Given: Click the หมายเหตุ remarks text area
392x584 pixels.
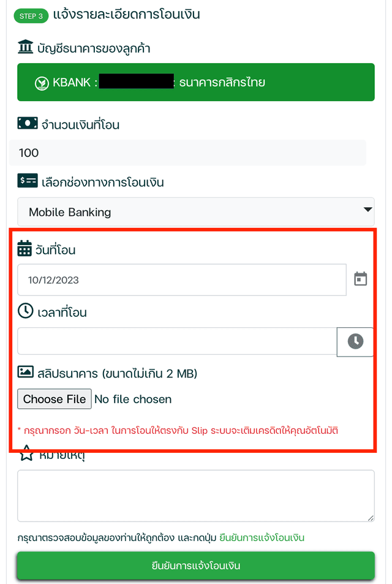Looking at the screenshot, I should click(196, 496).
